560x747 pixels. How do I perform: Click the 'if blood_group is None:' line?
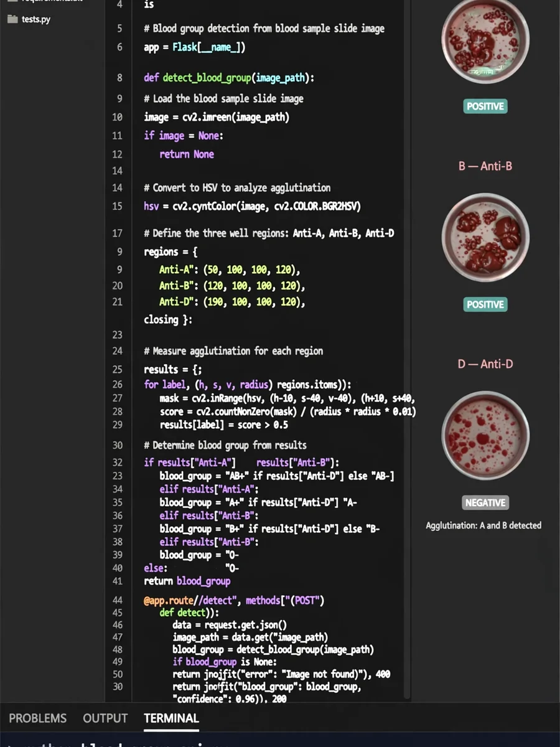click(x=225, y=662)
